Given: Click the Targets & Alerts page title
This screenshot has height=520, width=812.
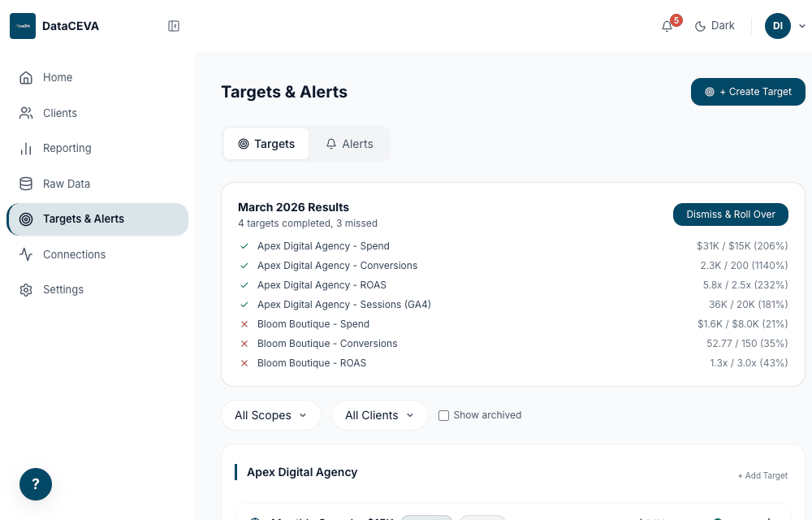Looking at the screenshot, I should point(284,92).
